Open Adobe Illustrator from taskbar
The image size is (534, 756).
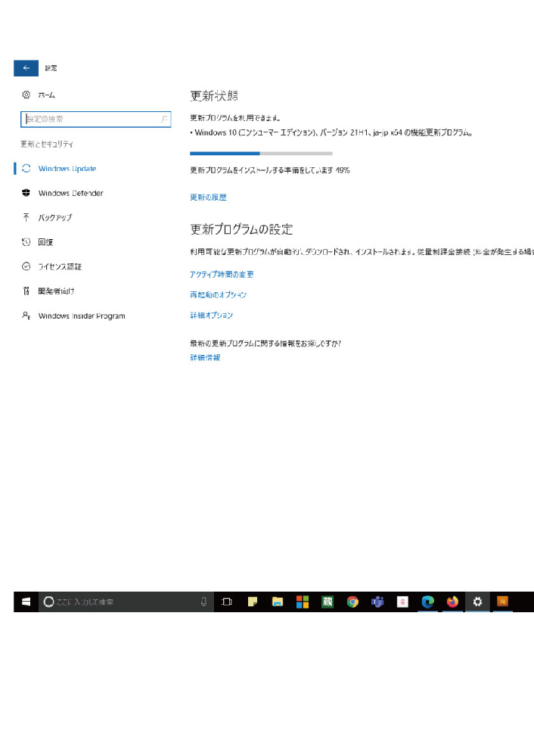click(503, 602)
